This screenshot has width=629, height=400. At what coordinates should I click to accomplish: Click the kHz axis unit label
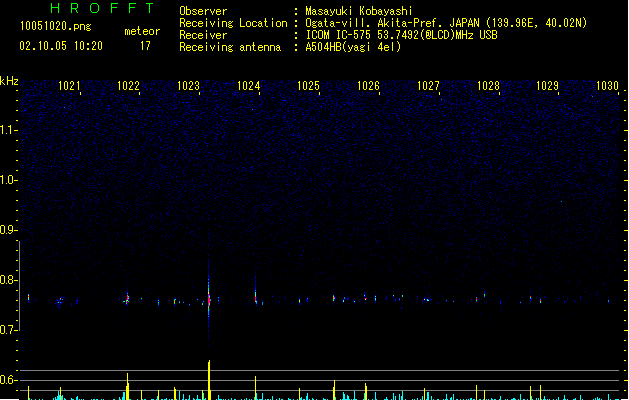[x=9, y=81]
